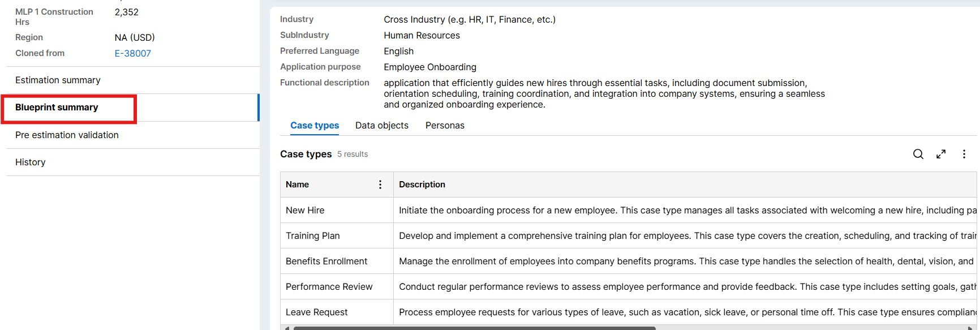This screenshot has height=330, width=980.
Task: Select the Training Plan case type row
Action: 313,236
